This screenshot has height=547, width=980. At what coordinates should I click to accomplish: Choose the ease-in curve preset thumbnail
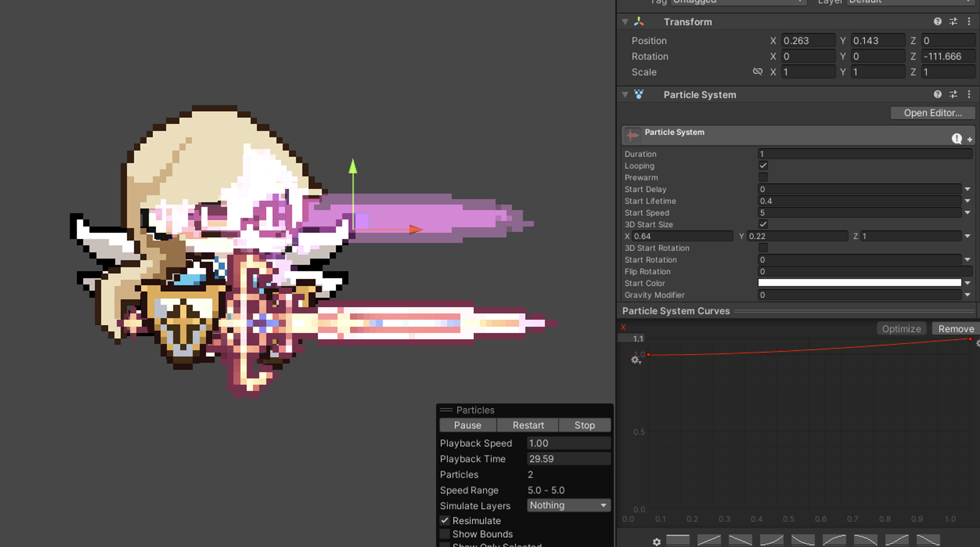[772, 540]
